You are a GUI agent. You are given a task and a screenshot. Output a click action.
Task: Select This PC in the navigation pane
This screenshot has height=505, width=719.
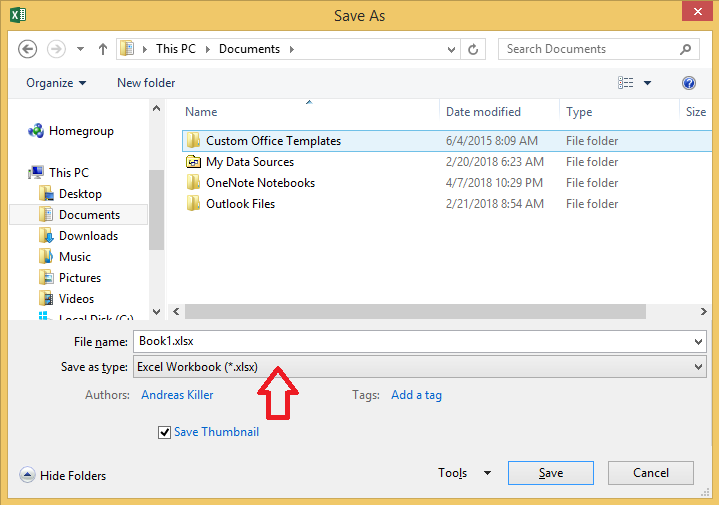pos(69,173)
